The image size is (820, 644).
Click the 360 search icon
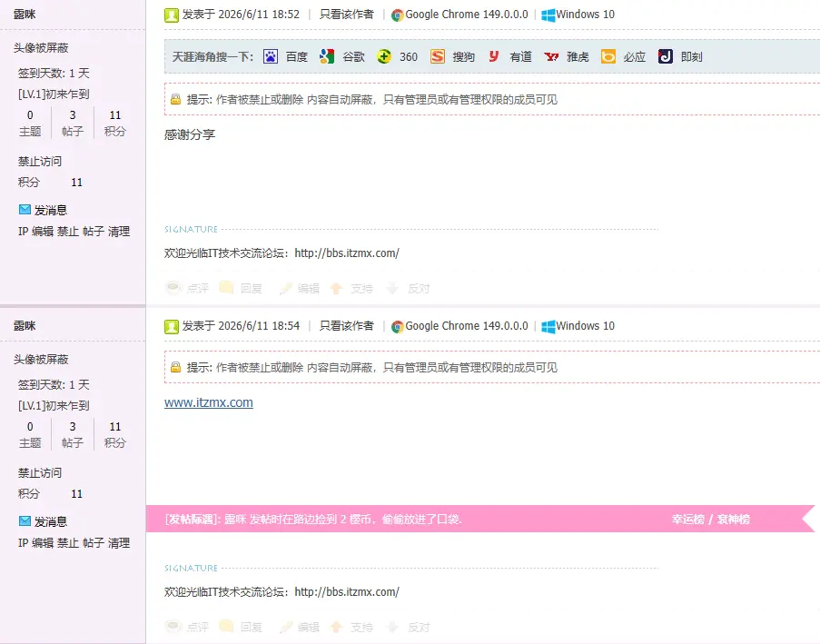tap(384, 56)
